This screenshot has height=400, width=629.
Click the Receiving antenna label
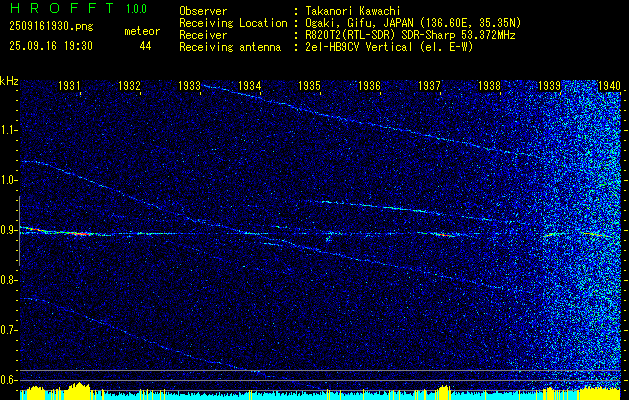click(230, 47)
